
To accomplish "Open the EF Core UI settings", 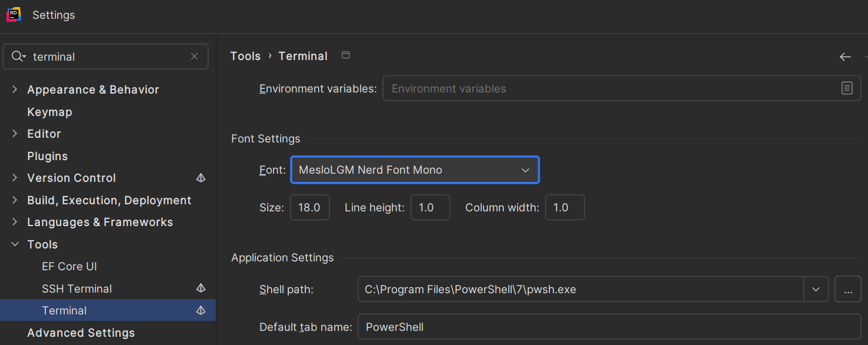I will [x=69, y=267].
